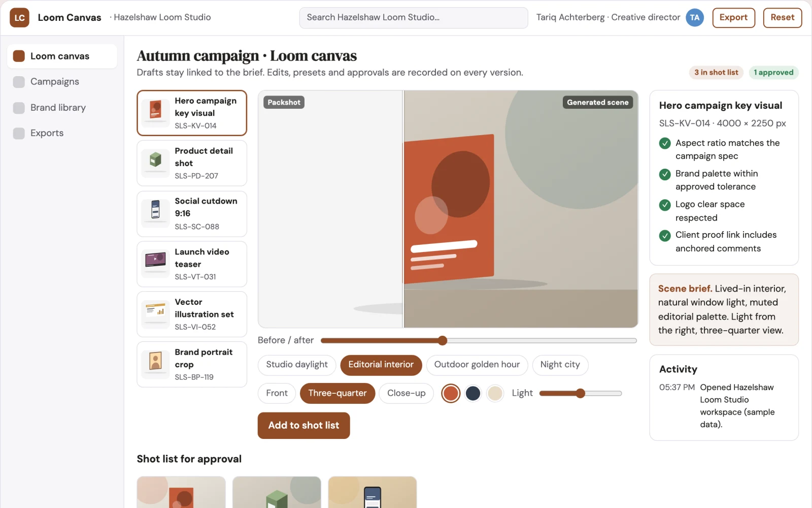
Task: Select the Social cutdown 9:16 phone icon
Action: pyautogui.click(x=156, y=213)
